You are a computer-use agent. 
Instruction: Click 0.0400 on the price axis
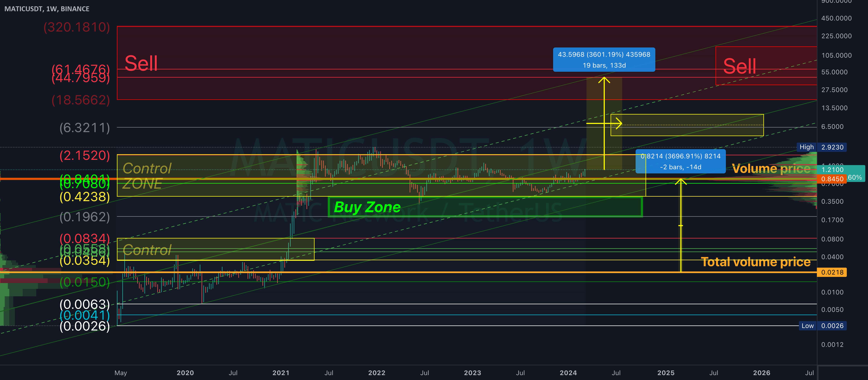832,257
